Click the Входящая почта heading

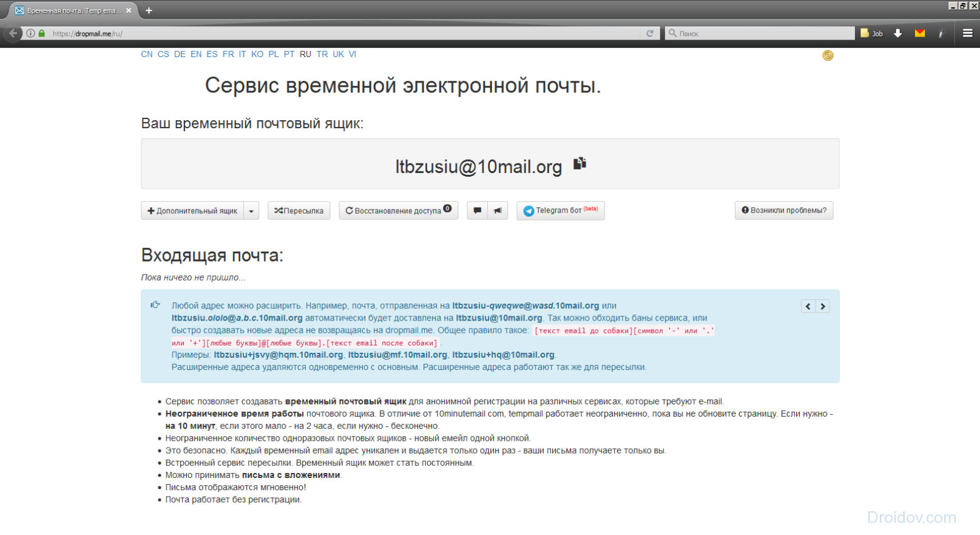pyautogui.click(x=212, y=255)
